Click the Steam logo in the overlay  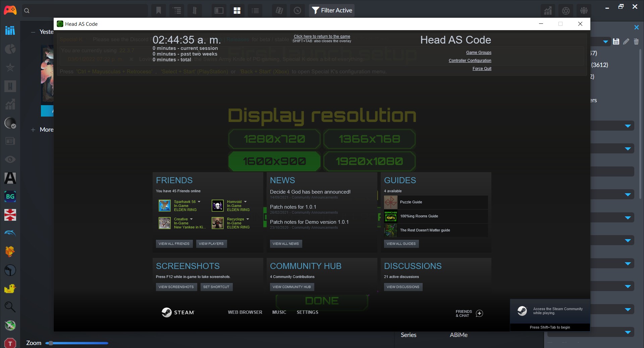click(178, 312)
